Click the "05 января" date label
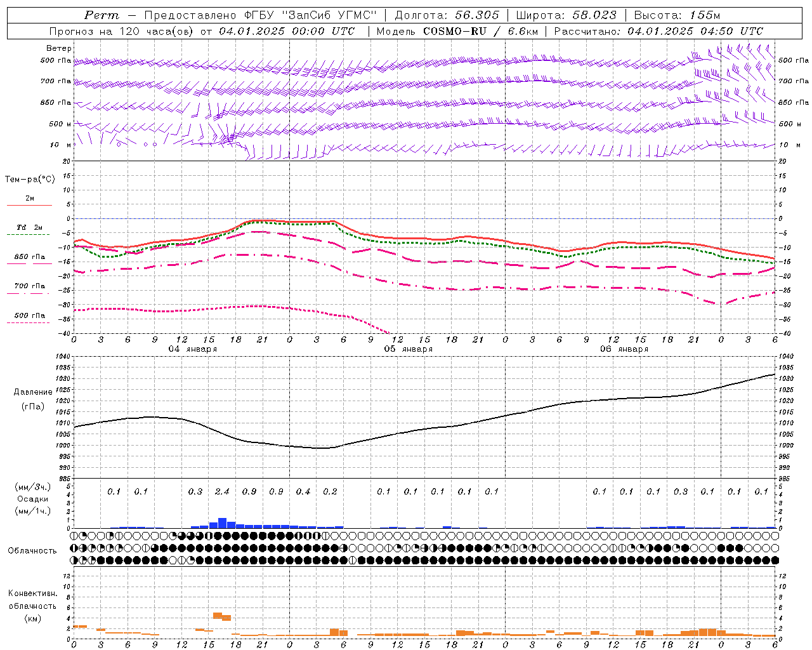The width and height of the screenshot is (812, 650). (x=409, y=348)
